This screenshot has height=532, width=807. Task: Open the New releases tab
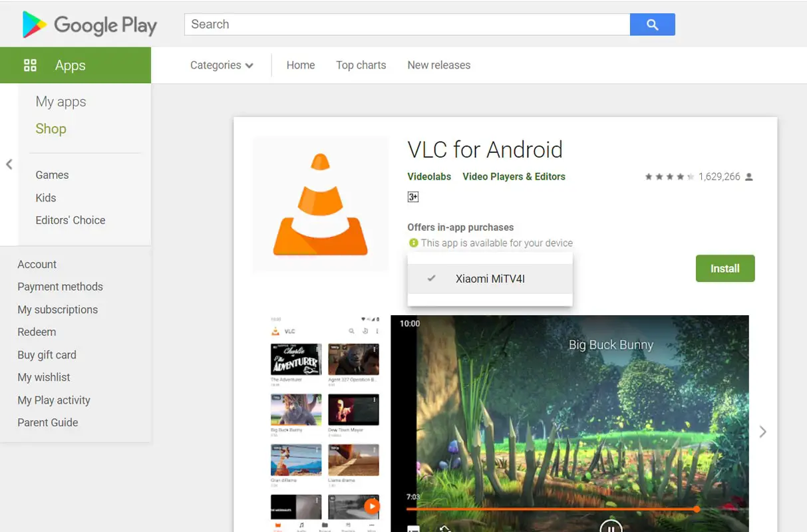click(438, 65)
